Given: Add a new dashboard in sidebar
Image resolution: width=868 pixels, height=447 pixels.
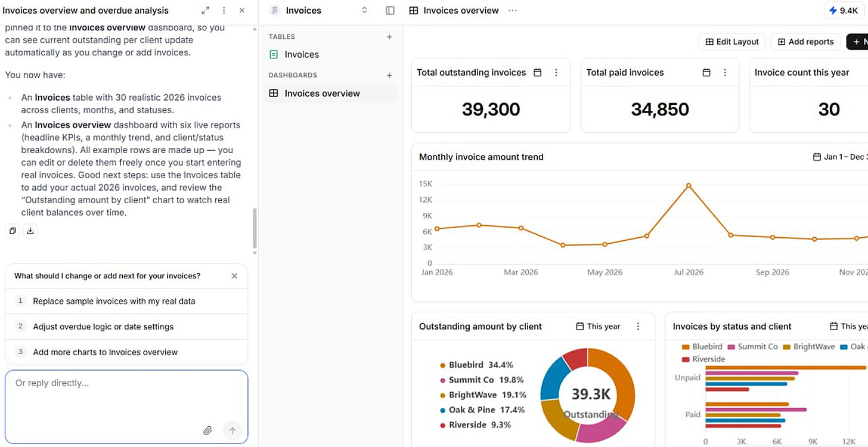Looking at the screenshot, I should (x=389, y=75).
